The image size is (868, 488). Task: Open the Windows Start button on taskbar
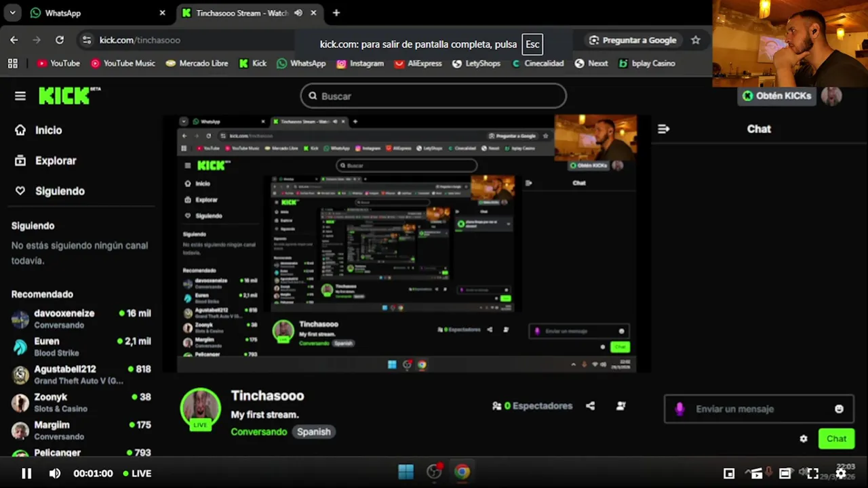coord(406,472)
